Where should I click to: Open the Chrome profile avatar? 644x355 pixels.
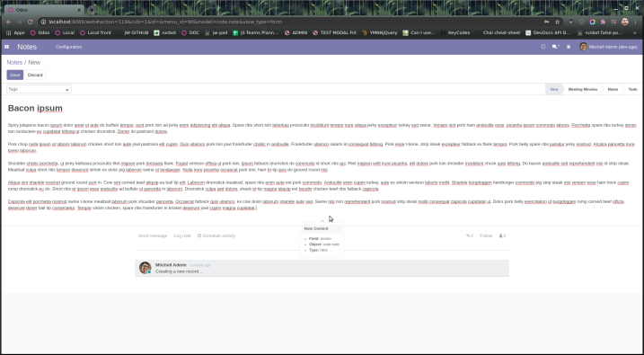point(625,22)
